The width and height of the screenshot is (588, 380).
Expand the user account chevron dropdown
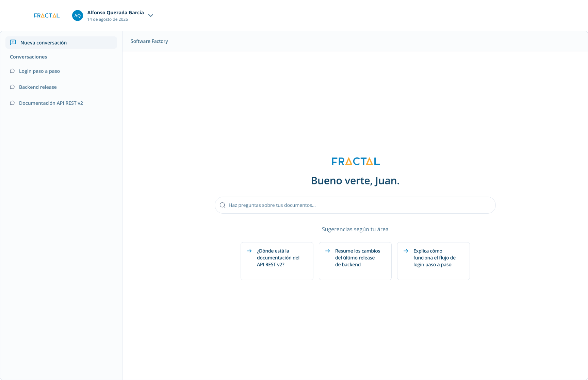[151, 16]
